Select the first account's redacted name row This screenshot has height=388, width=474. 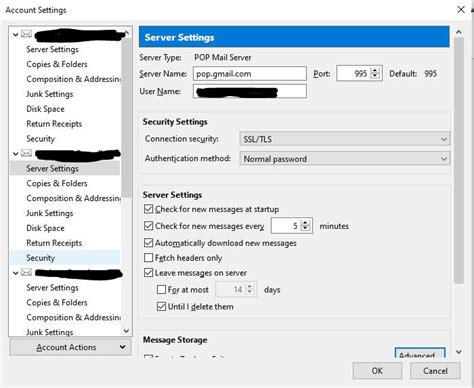[79, 35]
